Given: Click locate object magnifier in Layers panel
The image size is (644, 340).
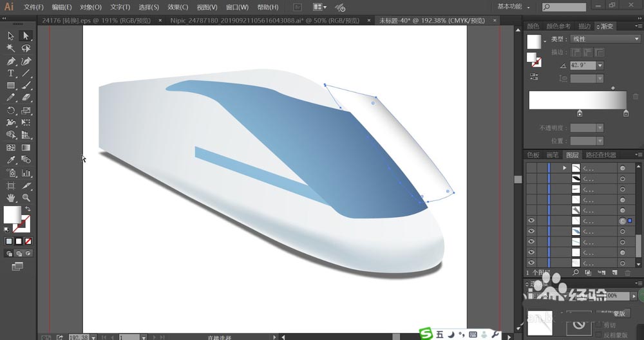Looking at the screenshot, I should 575,272.
